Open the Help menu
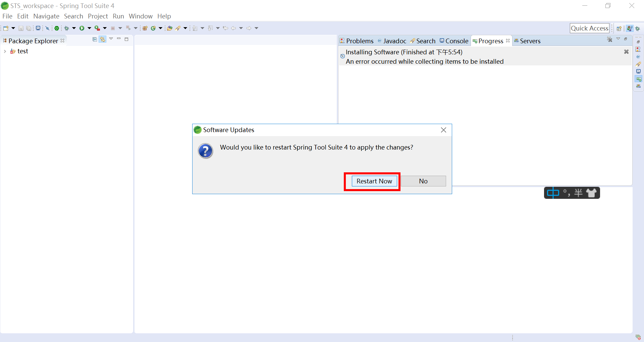 pyautogui.click(x=164, y=16)
